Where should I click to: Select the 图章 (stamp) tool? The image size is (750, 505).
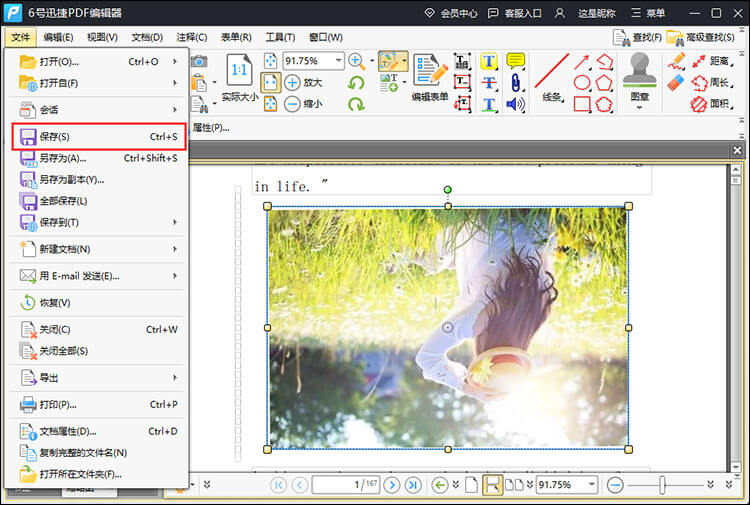639,72
